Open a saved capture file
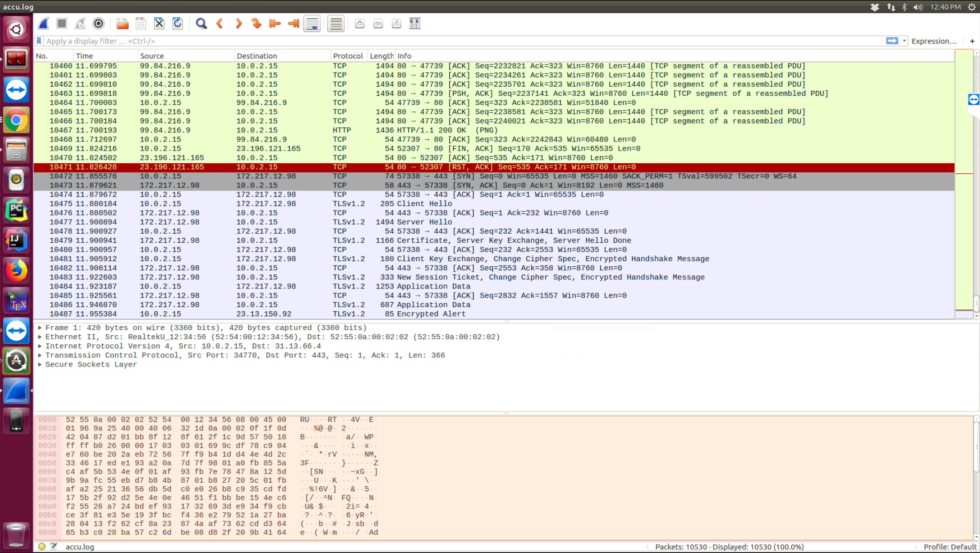Viewport: 980px width, 553px height. 122,23
